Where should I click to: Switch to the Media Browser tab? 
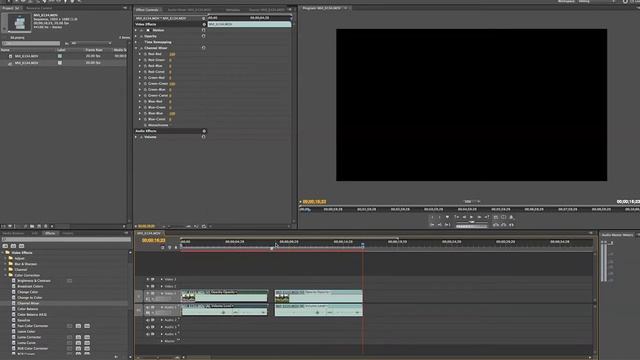click(13, 233)
